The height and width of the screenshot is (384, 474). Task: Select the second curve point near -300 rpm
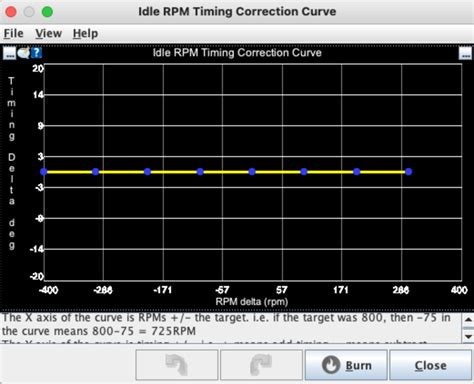click(96, 172)
